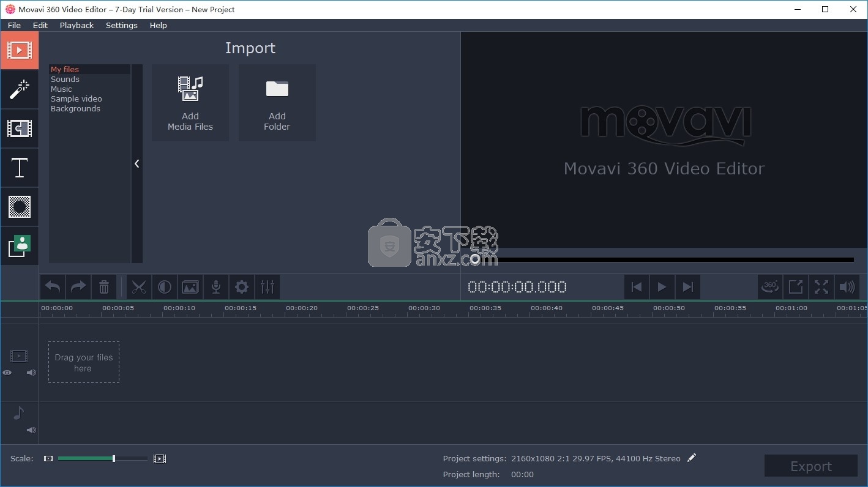Toggle video track visibility eye
Image resolution: width=868 pixels, height=487 pixels.
tap(7, 373)
